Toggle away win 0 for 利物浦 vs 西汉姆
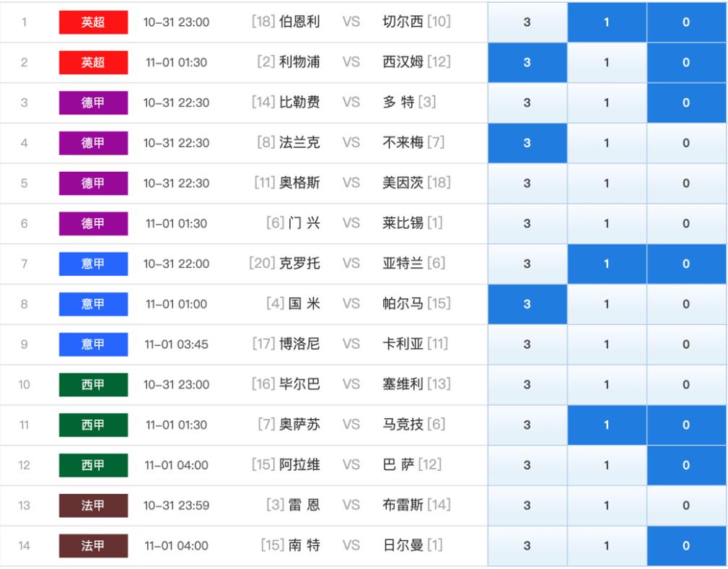The width and height of the screenshot is (728, 569). click(686, 62)
